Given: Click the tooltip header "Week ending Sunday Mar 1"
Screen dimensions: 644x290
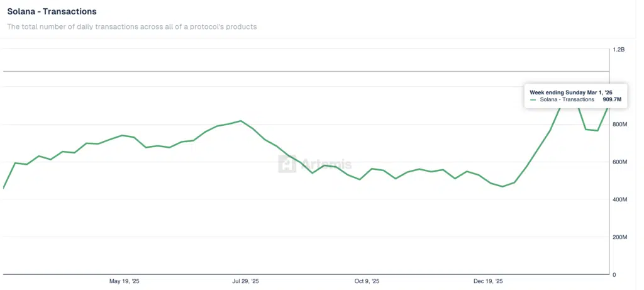Looking at the screenshot, I should coord(570,92).
